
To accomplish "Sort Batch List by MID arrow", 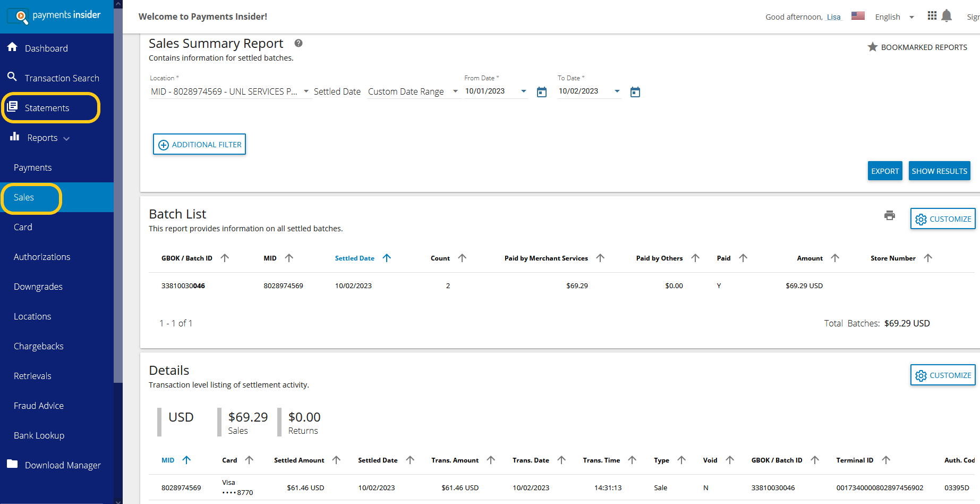I will pyautogui.click(x=289, y=258).
